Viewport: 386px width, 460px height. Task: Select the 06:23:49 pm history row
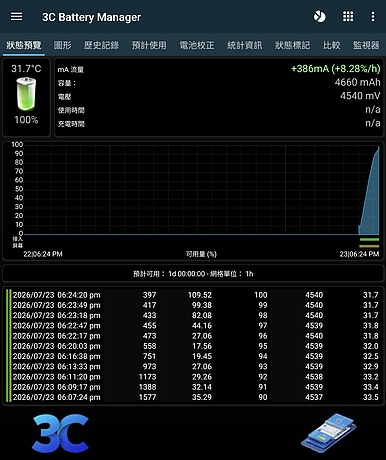pyautogui.click(x=193, y=305)
